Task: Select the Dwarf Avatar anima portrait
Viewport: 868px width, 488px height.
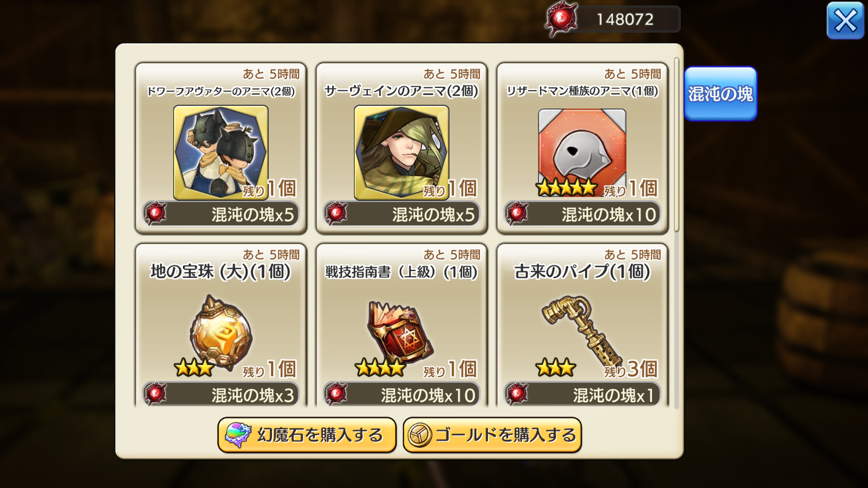Action: pyautogui.click(x=220, y=152)
